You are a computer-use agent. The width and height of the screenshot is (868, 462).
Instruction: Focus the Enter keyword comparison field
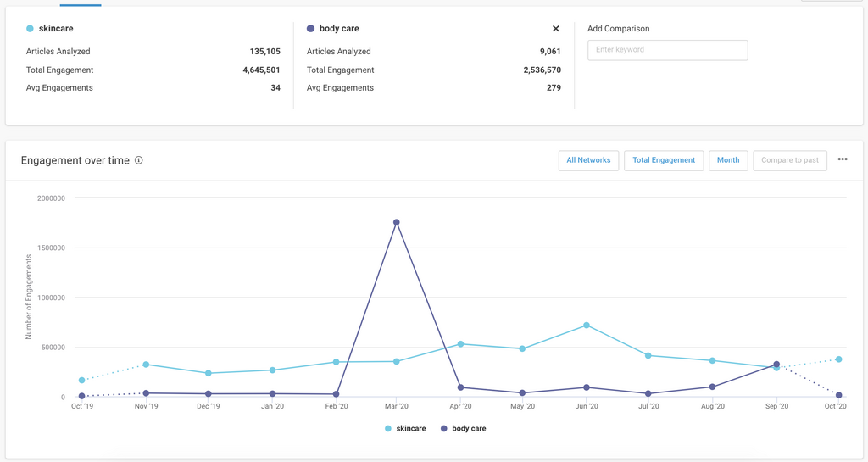coord(667,50)
